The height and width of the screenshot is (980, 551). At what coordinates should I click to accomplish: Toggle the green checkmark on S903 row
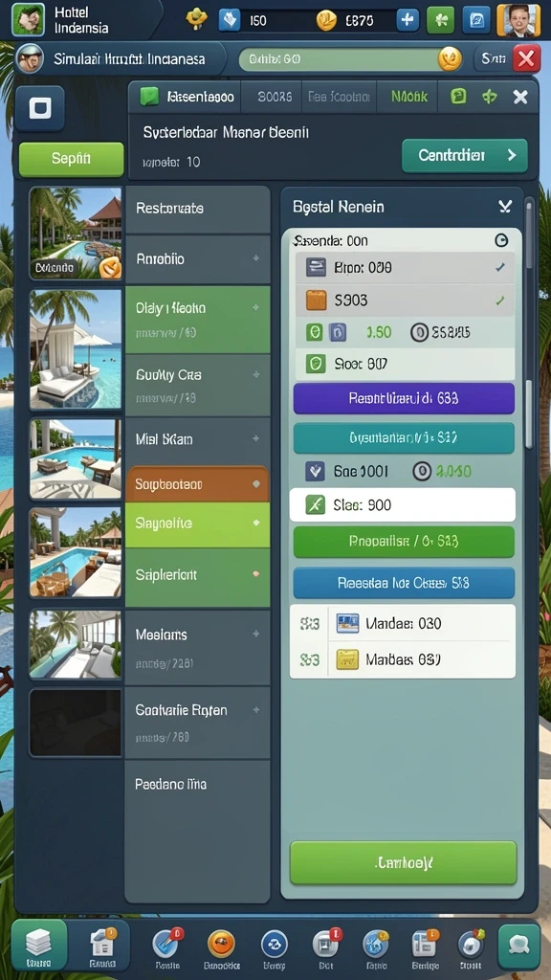(x=499, y=301)
